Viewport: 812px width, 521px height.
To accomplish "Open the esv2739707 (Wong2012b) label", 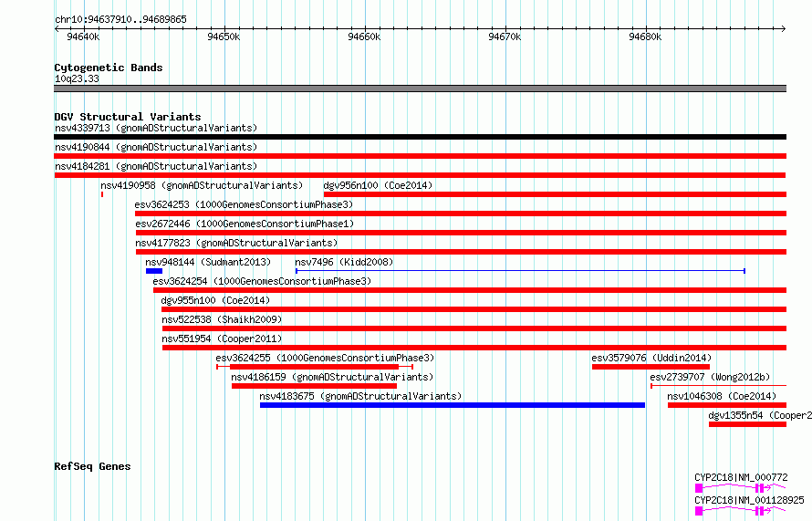I will 710,377.
